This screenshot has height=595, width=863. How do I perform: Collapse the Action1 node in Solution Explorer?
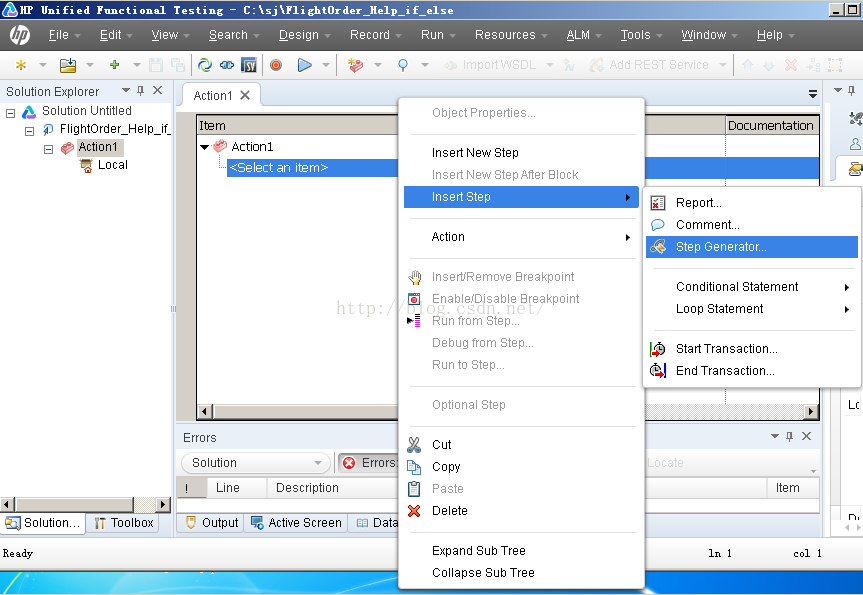point(48,149)
